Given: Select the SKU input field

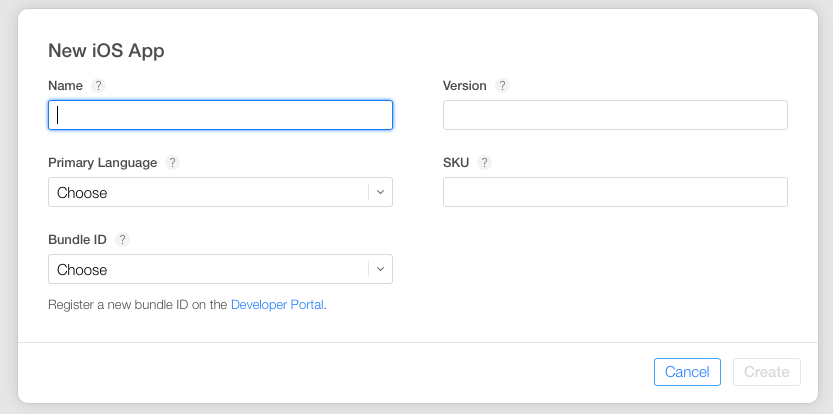Looking at the screenshot, I should (615, 192).
